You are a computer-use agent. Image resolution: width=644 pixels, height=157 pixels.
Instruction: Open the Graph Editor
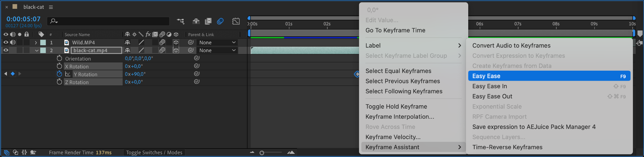236,21
